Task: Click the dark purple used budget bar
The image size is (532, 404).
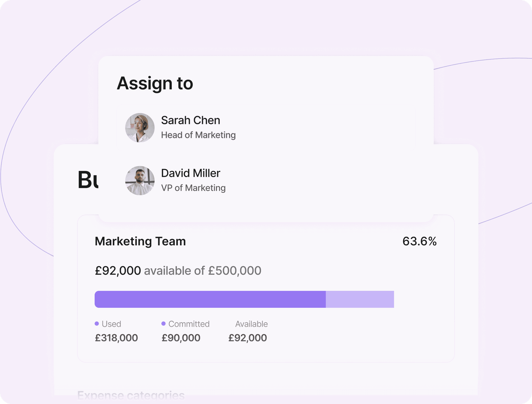Action: 210,299
